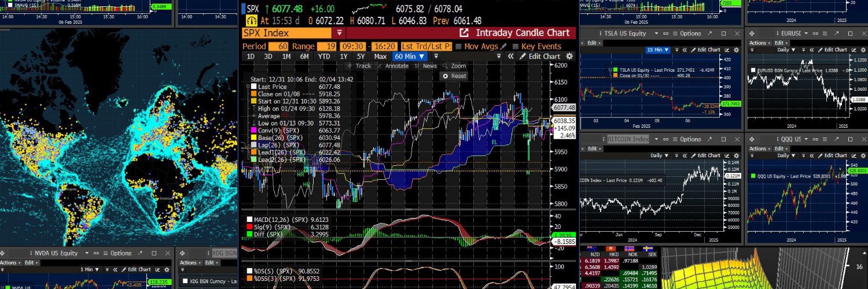Enable the Key Events checkbox
This screenshot has width=868, height=289.
point(516,46)
